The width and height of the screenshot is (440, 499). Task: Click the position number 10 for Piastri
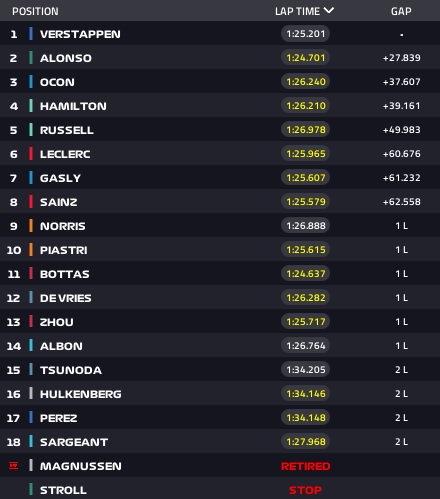(14, 250)
